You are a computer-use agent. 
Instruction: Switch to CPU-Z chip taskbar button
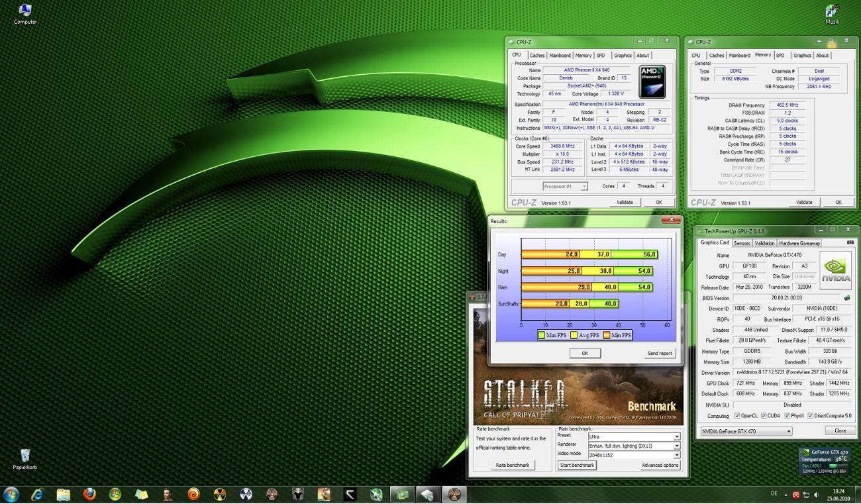coord(428,494)
